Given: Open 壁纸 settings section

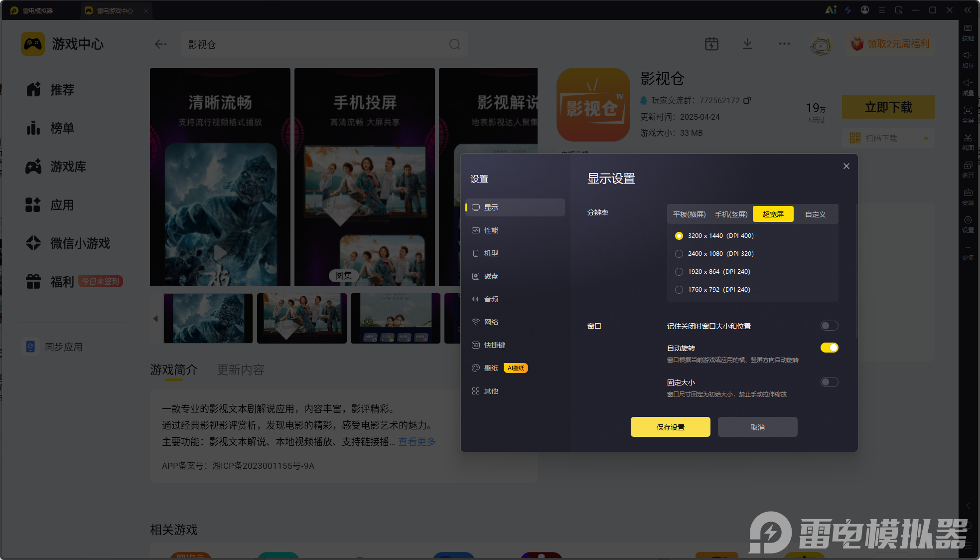Looking at the screenshot, I should point(515,368).
